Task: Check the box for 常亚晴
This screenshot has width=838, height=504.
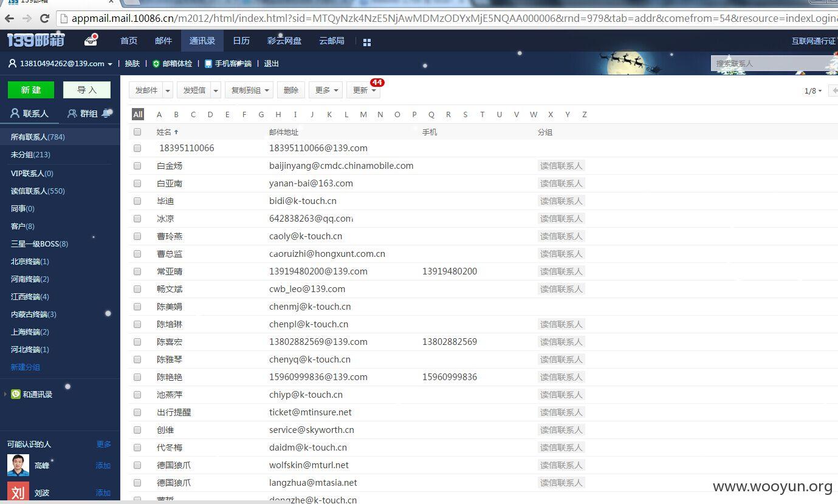Action: point(137,271)
